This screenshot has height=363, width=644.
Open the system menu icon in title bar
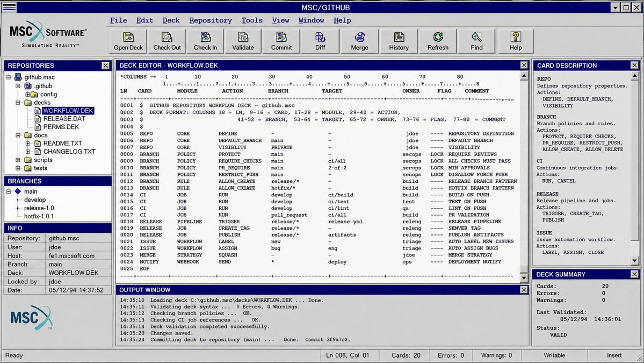(x=9, y=7)
